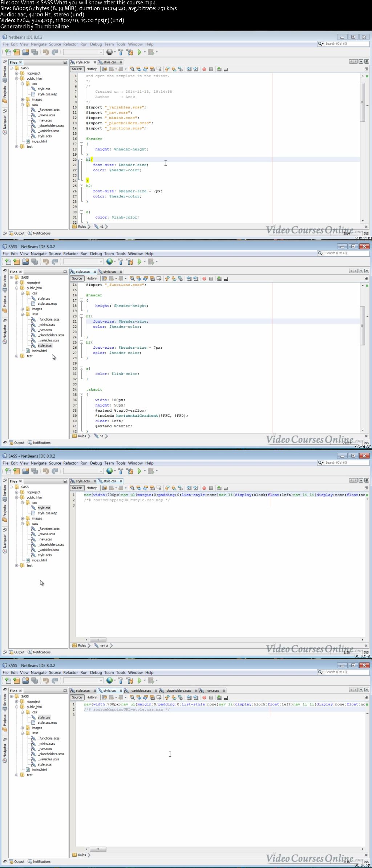Screen dimensions: 372x868
Task: Click vertical scrollbar thumb in first frame editor
Action: pos(362,102)
